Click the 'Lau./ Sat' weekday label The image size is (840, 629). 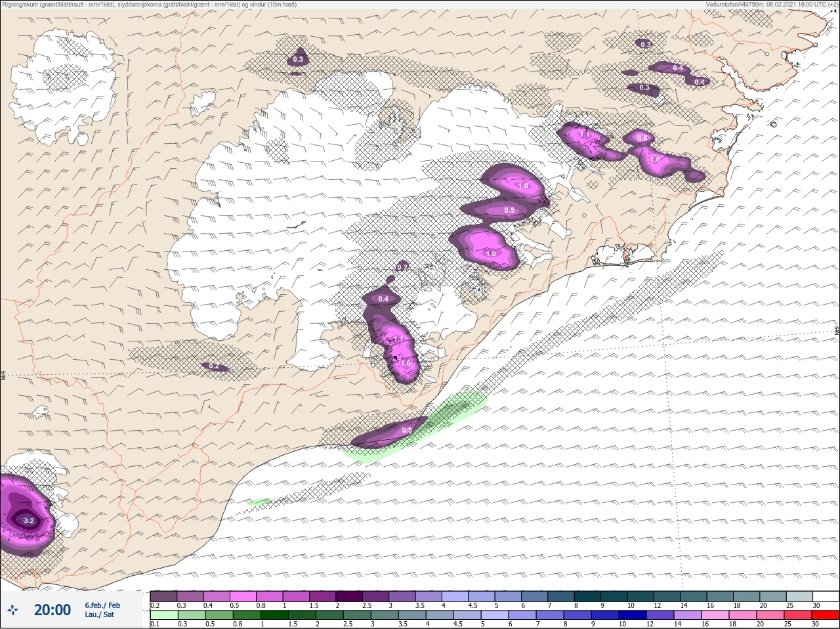(99, 615)
